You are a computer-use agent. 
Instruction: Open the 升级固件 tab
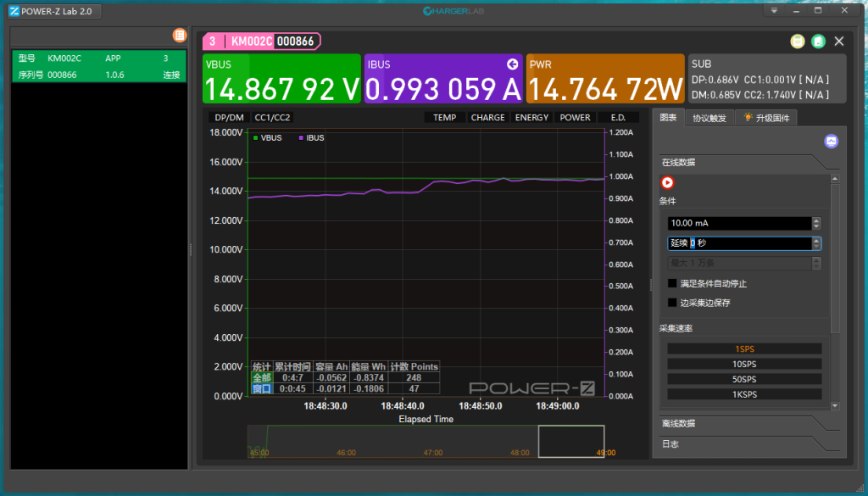pos(766,118)
